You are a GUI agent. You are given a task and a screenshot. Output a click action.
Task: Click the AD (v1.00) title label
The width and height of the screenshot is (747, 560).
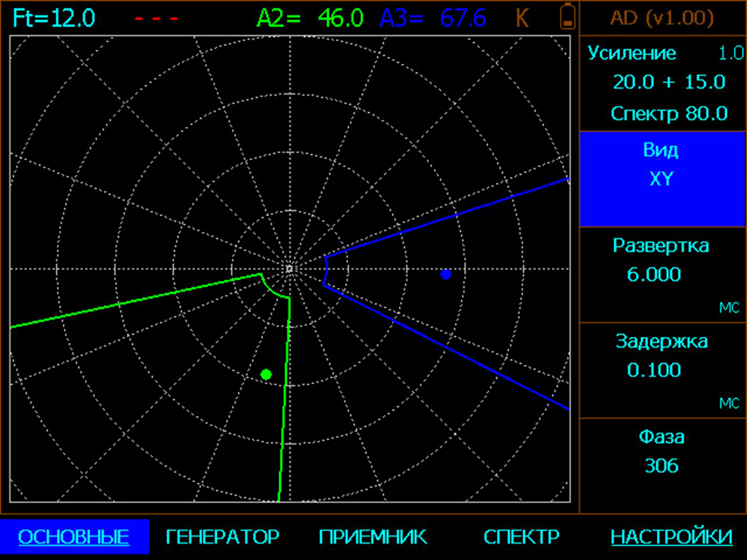click(x=661, y=18)
